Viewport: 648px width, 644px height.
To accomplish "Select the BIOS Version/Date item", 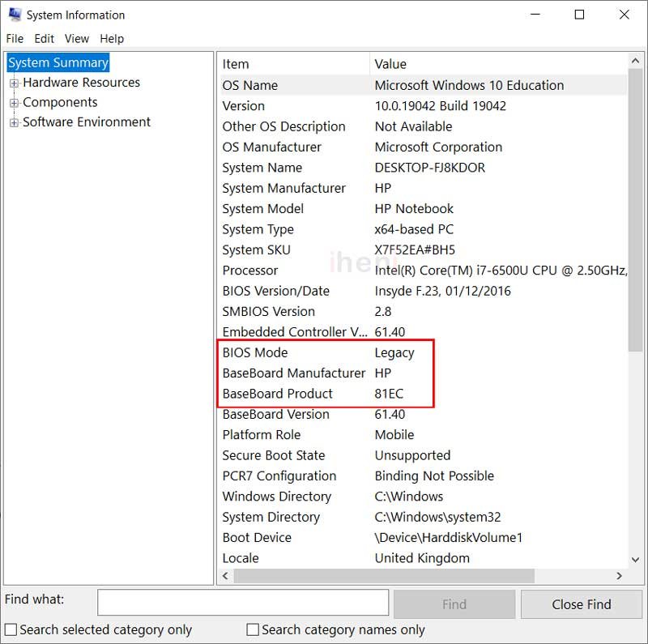I will (275, 291).
